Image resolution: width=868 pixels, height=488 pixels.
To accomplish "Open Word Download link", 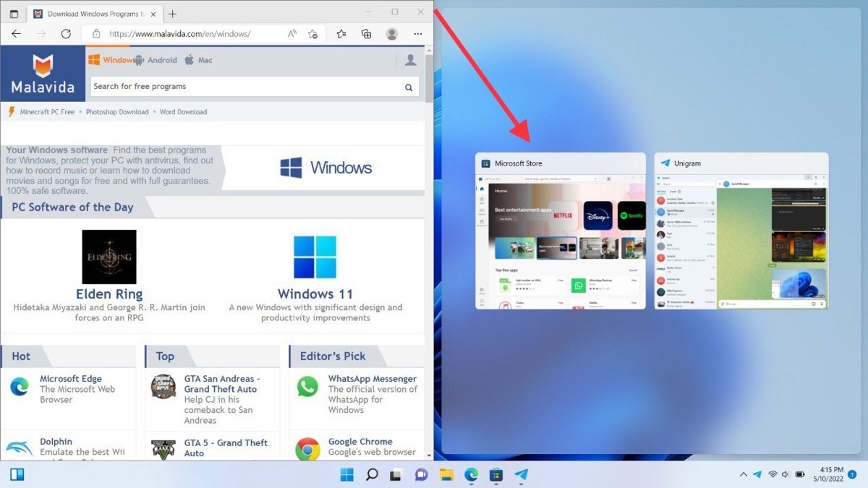I will point(183,112).
